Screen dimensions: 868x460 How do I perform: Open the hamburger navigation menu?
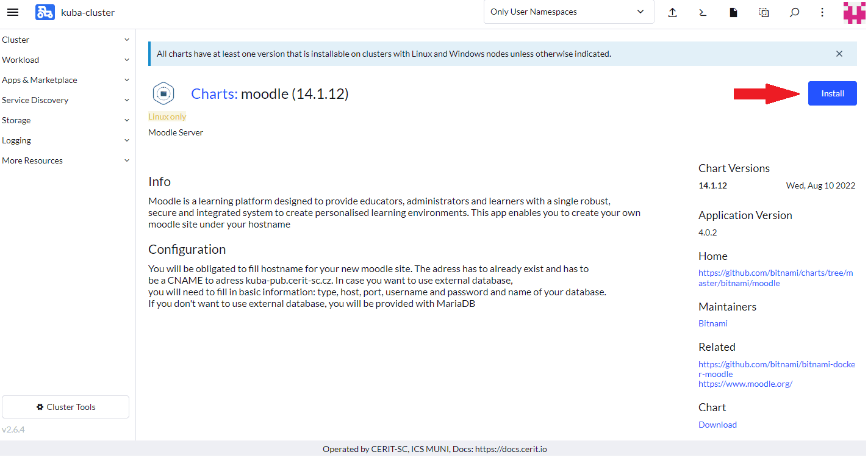pyautogui.click(x=13, y=12)
